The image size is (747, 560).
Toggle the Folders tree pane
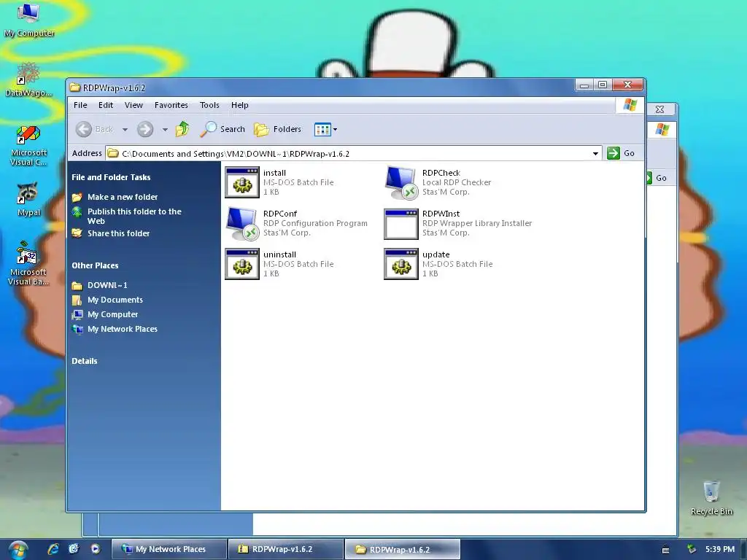pos(277,129)
